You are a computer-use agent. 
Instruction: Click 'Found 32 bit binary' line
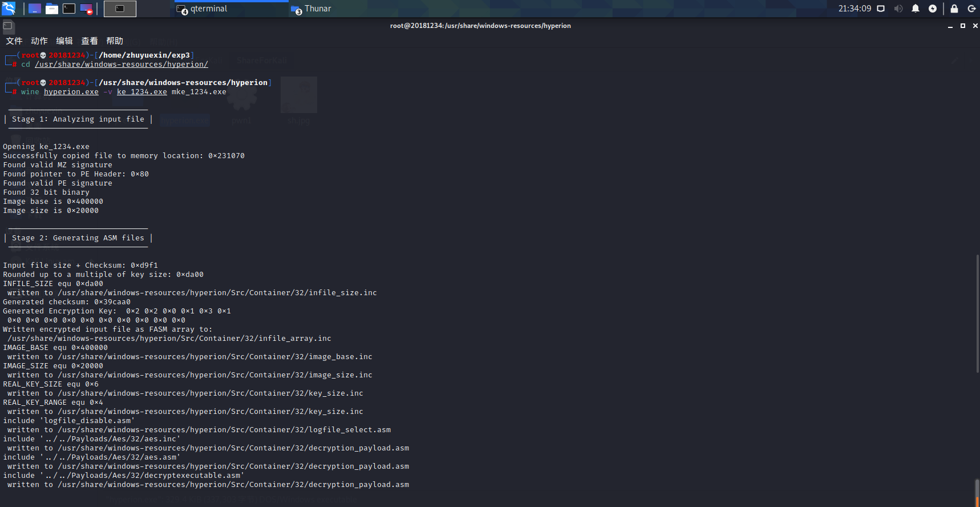[46, 192]
